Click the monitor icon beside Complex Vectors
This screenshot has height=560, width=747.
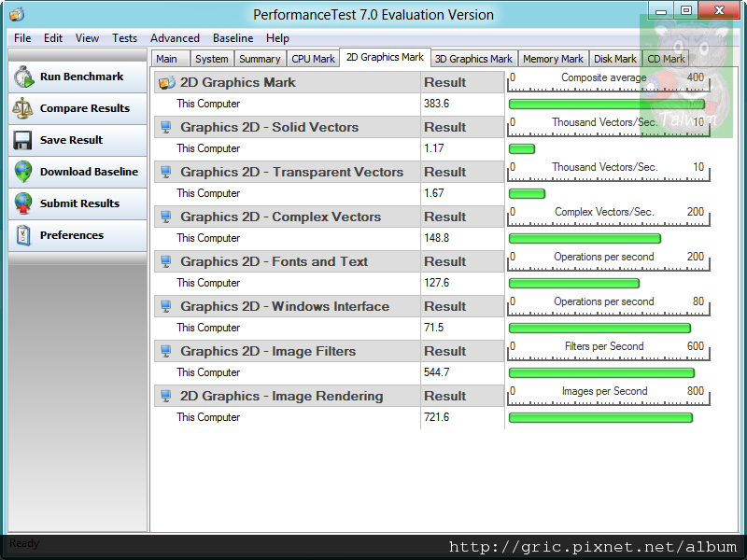[166, 217]
